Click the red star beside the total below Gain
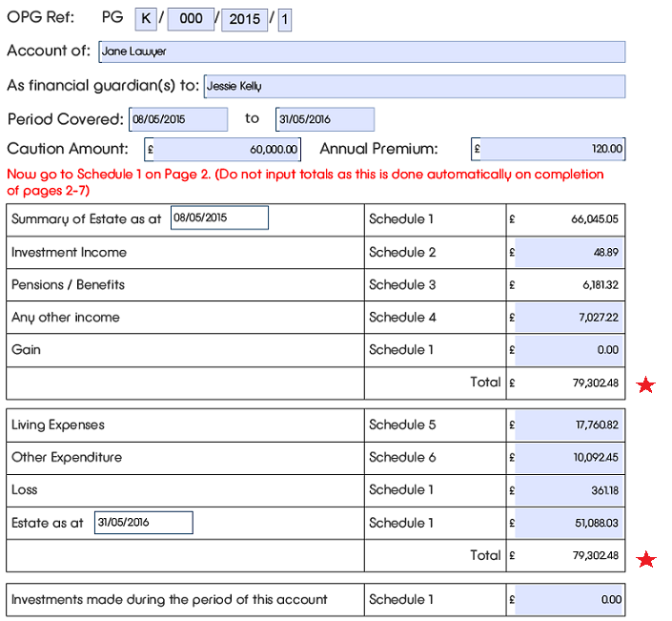 point(646,384)
